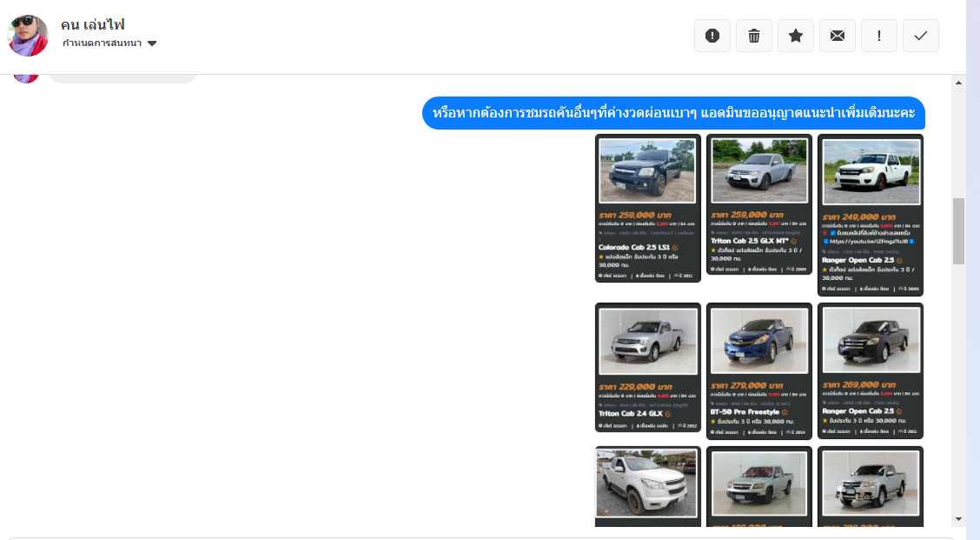Click the กำหนดการสนทนา label text
The width and height of the screenshot is (980, 540).
102,43
